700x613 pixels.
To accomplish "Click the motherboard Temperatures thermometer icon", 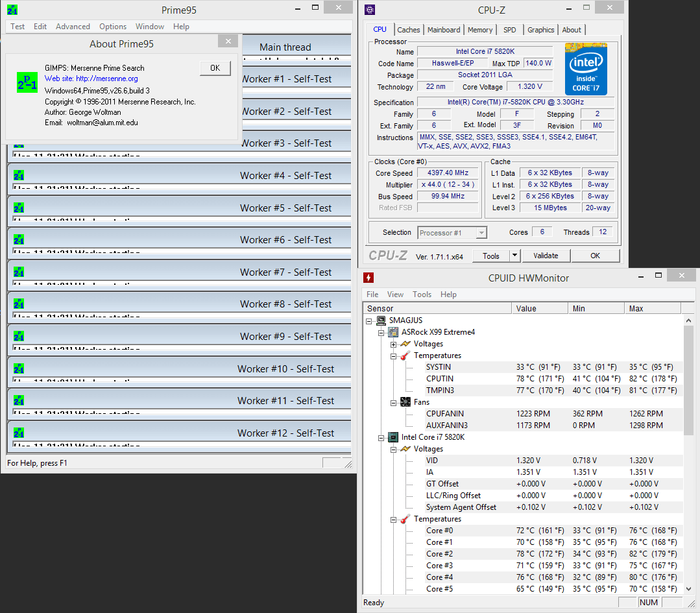I will tap(405, 355).
